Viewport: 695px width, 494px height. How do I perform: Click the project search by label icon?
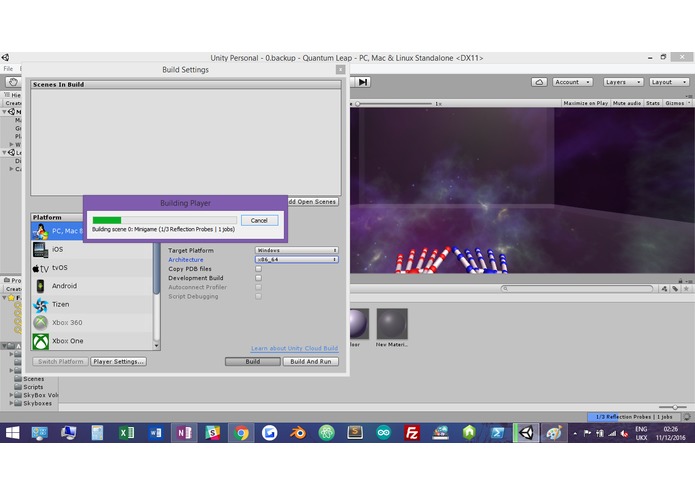(x=675, y=289)
